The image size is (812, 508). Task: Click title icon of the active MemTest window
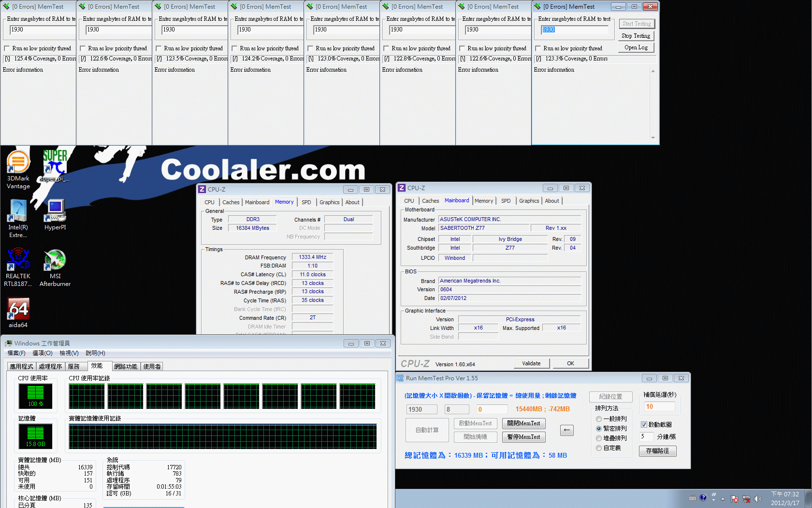537,6
